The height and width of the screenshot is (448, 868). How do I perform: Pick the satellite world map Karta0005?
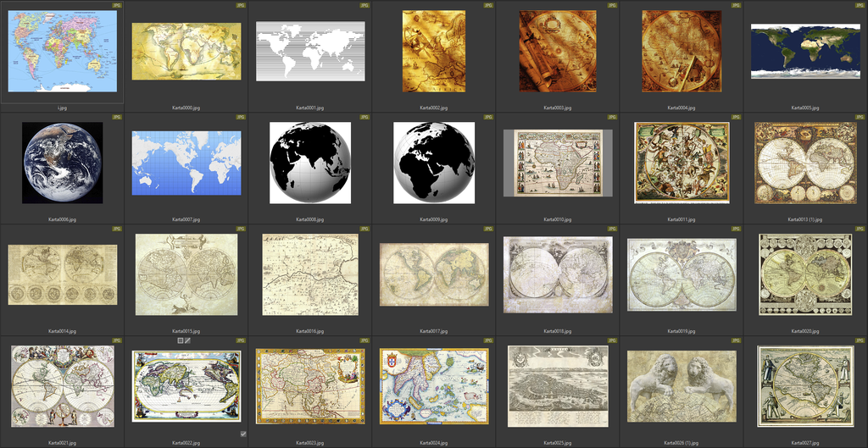click(x=805, y=51)
